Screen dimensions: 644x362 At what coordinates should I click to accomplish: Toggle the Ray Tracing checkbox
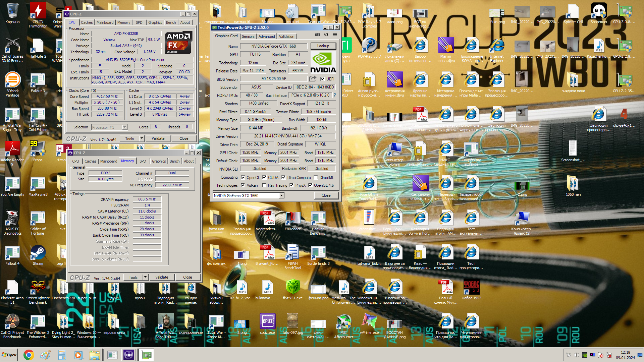[x=264, y=185]
